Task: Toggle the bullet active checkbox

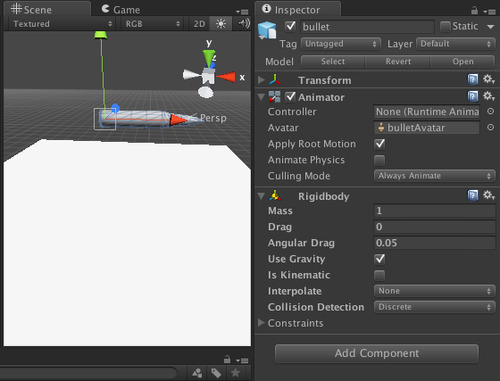Action: 290,26
